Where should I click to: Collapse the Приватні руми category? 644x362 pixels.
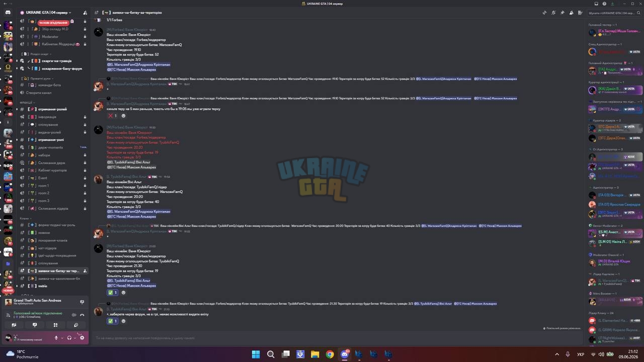pyautogui.click(x=38, y=79)
